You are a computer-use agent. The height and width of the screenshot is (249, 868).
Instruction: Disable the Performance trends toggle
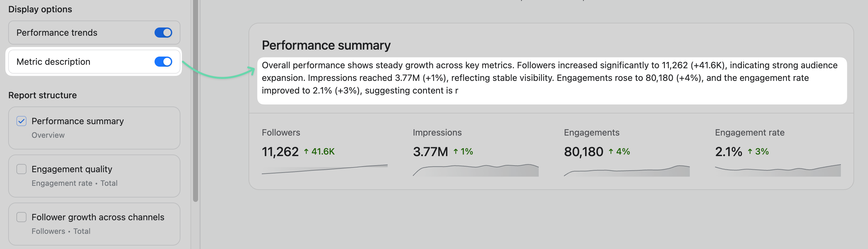click(163, 33)
